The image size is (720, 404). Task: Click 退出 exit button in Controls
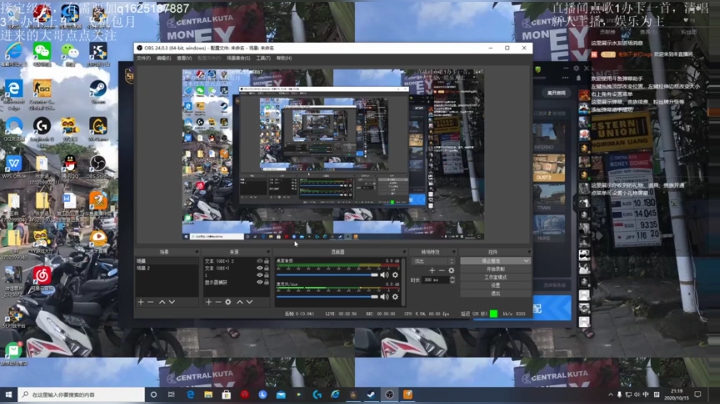pos(495,293)
